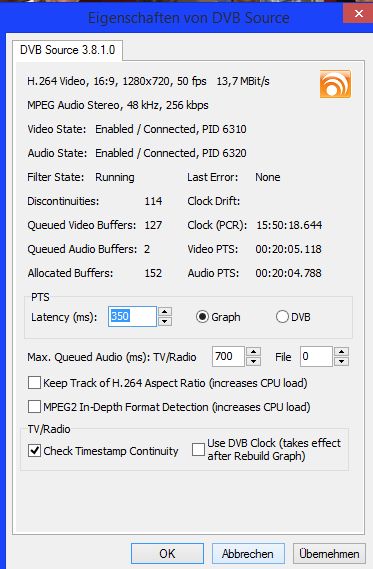The height and width of the screenshot is (569, 373).
Task: Confirm with the OK button
Action: (x=167, y=553)
